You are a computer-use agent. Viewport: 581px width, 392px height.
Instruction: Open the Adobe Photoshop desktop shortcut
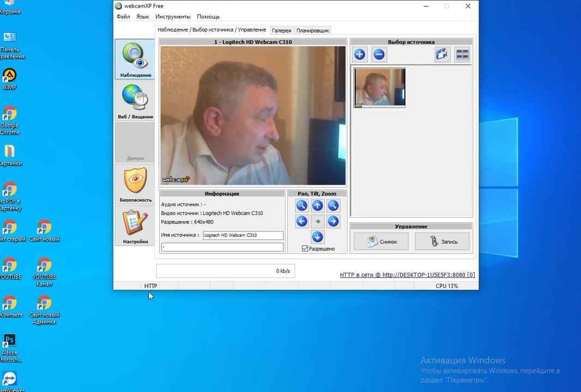tap(10, 348)
